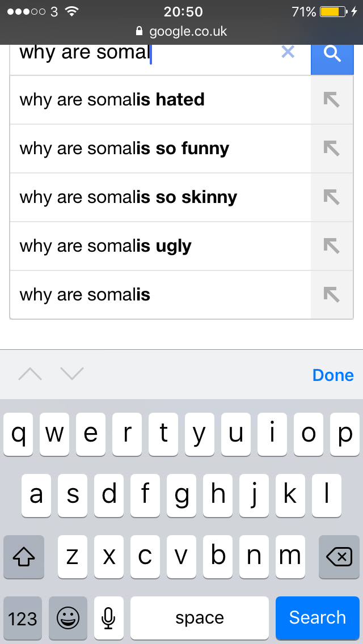Tap the arrow icon beside the last 'why are somalis' suggestion

tap(331, 294)
